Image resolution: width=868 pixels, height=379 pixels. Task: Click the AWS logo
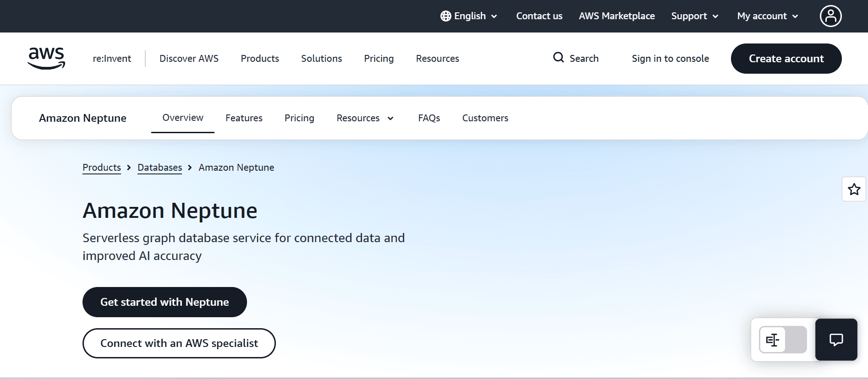(x=46, y=59)
